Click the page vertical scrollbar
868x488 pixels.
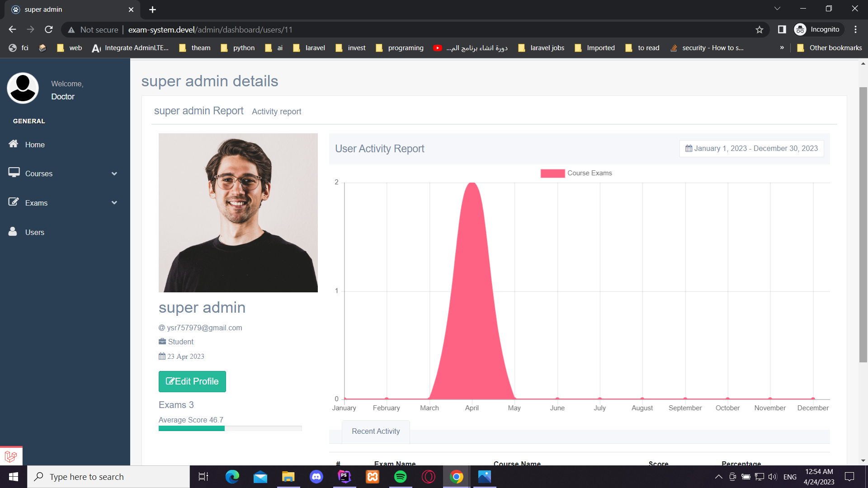click(x=863, y=224)
